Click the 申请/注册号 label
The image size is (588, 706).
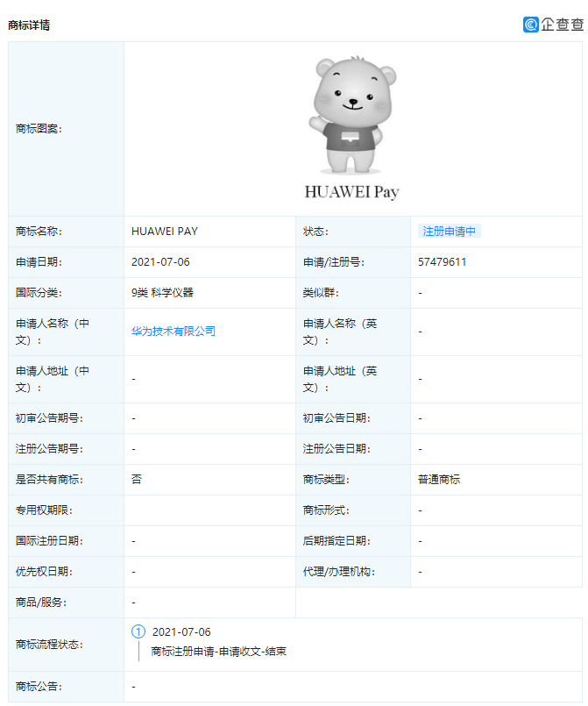click(x=333, y=262)
